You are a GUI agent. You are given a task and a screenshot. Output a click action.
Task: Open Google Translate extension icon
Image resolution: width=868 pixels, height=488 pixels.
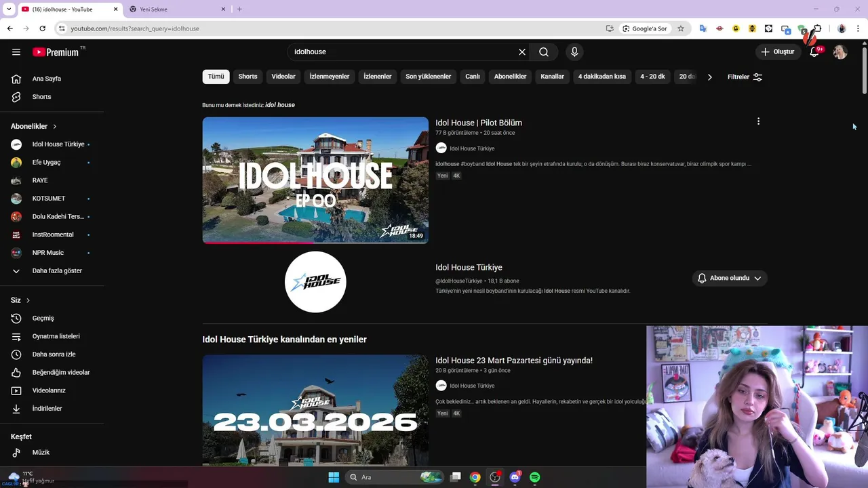703,28
